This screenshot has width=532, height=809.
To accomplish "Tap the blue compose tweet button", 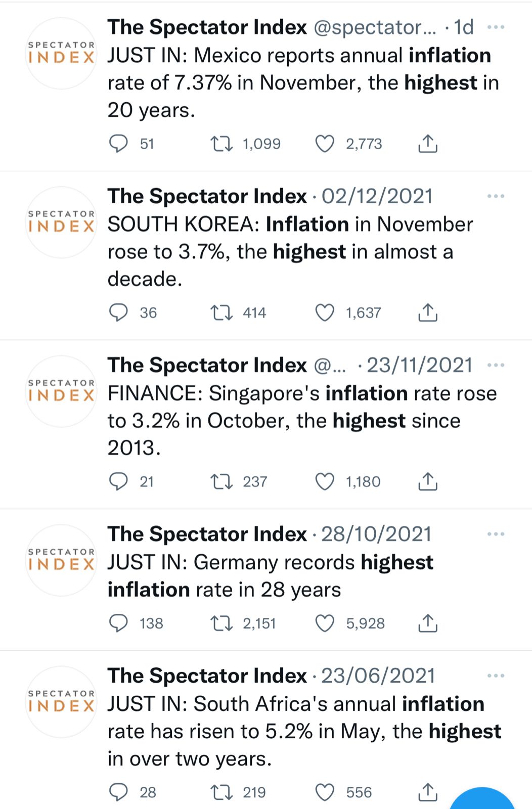I will [482, 800].
